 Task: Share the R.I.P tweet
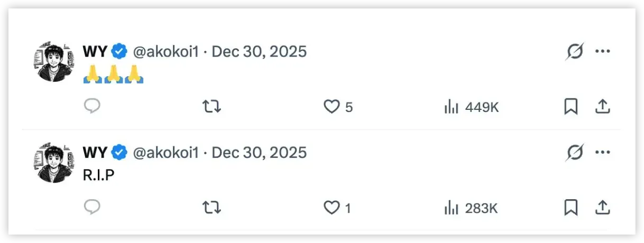coord(603,208)
